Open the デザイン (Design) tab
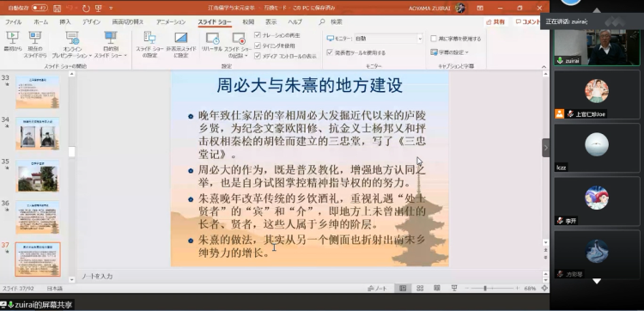 91,21
